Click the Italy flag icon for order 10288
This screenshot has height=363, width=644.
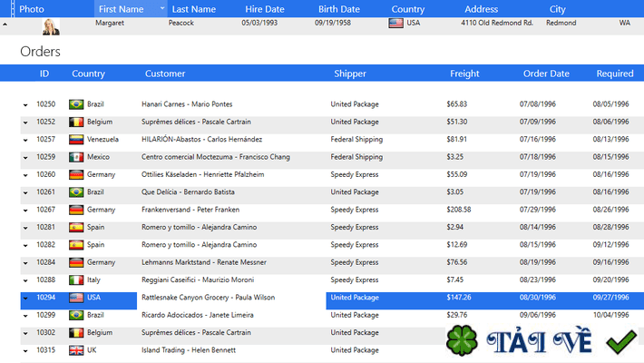[76, 280]
